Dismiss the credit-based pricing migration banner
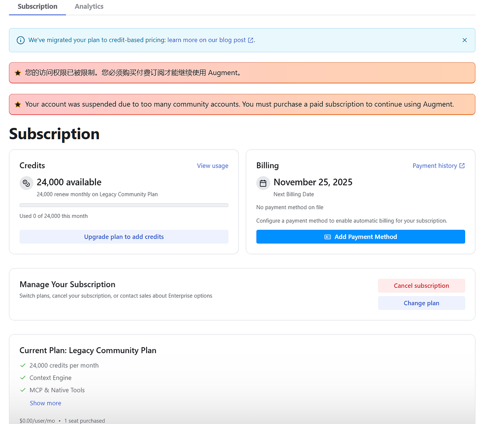504x424 pixels. point(465,40)
